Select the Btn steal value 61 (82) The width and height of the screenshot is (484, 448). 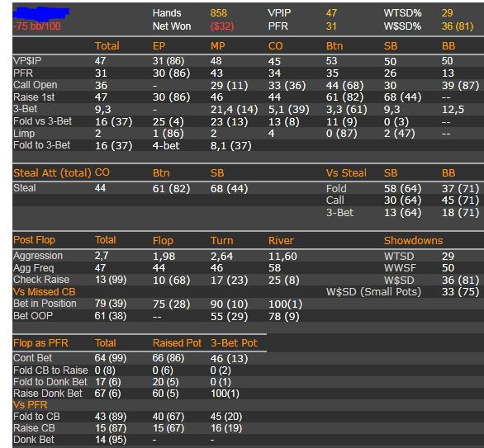171,188
